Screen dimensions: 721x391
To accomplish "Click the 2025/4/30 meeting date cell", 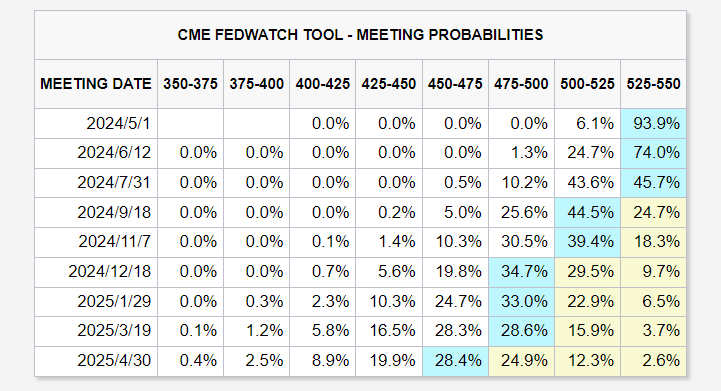I will tap(96, 361).
